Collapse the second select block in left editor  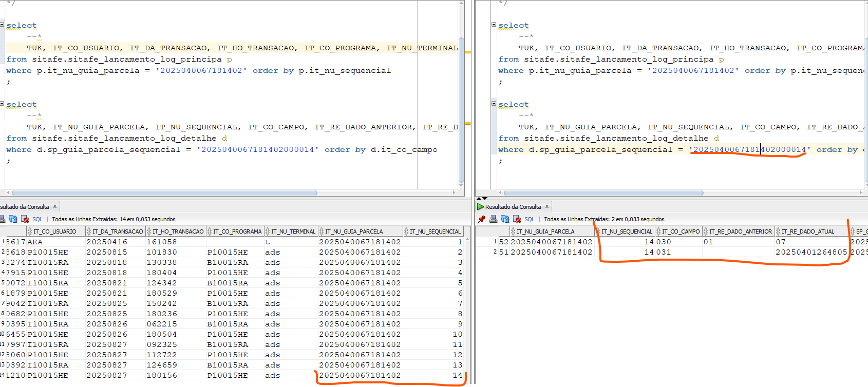coord(2,104)
